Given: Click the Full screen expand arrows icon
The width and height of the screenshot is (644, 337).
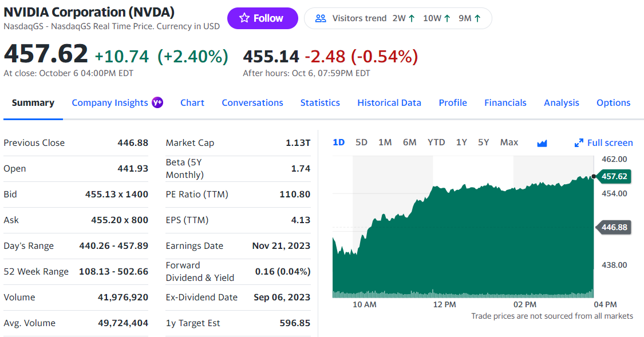Looking at the screenshot, I should click(x=579, y=143).
